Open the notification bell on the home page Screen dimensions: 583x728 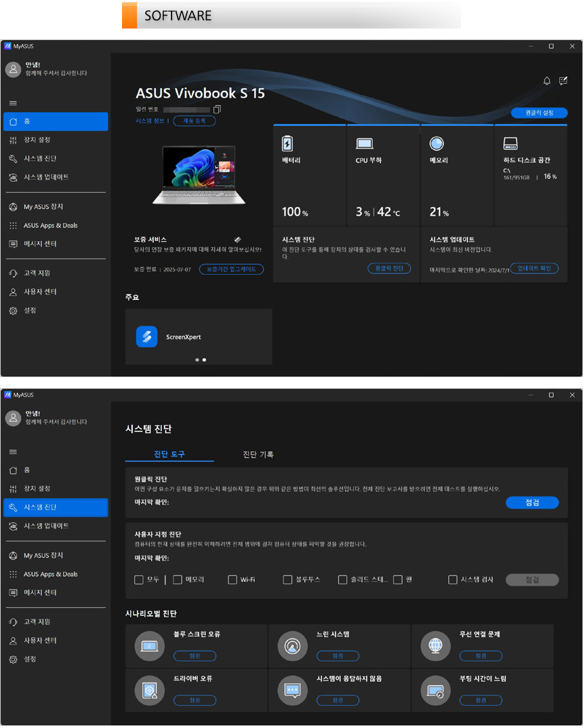tap(547, 81)
